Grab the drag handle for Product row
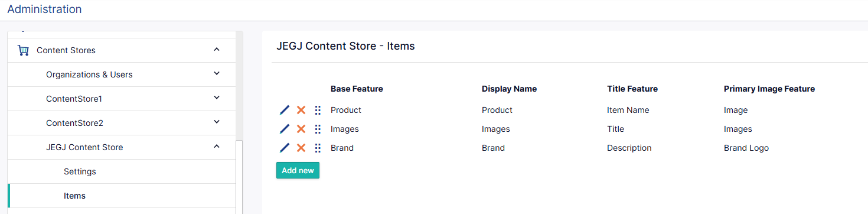 (318, 110)
